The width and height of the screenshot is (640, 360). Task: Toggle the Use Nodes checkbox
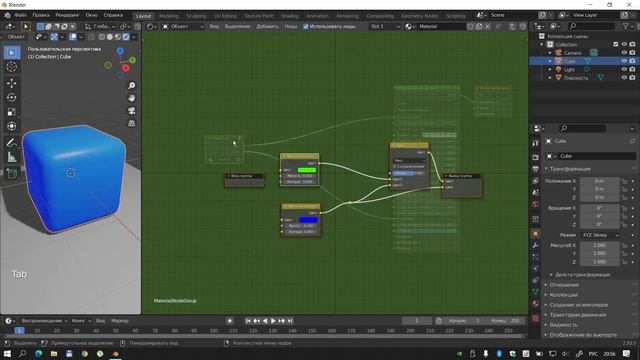pos(306,27)
